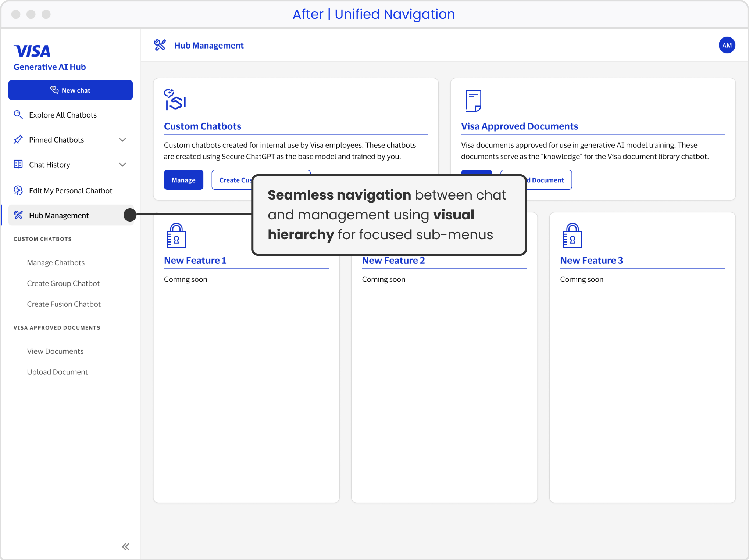Viewport: 749px width, 560px height.
Task: Click the New chat speech bubble icon
Action: click(x=54, y=90)
